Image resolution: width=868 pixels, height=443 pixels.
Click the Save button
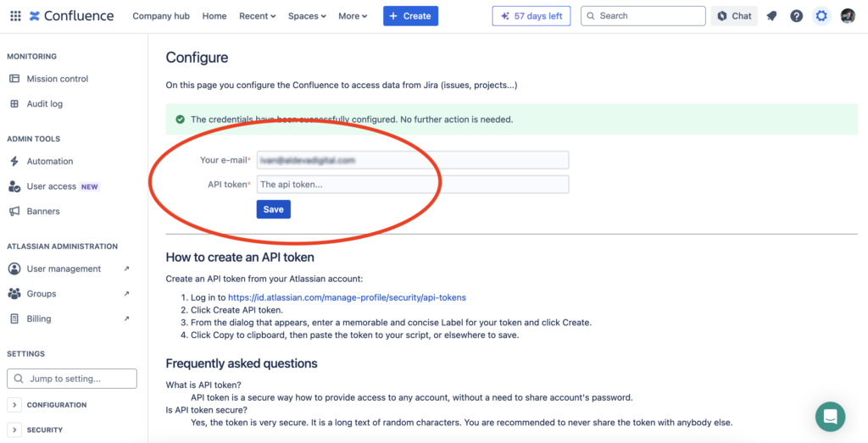click(274, 209)
